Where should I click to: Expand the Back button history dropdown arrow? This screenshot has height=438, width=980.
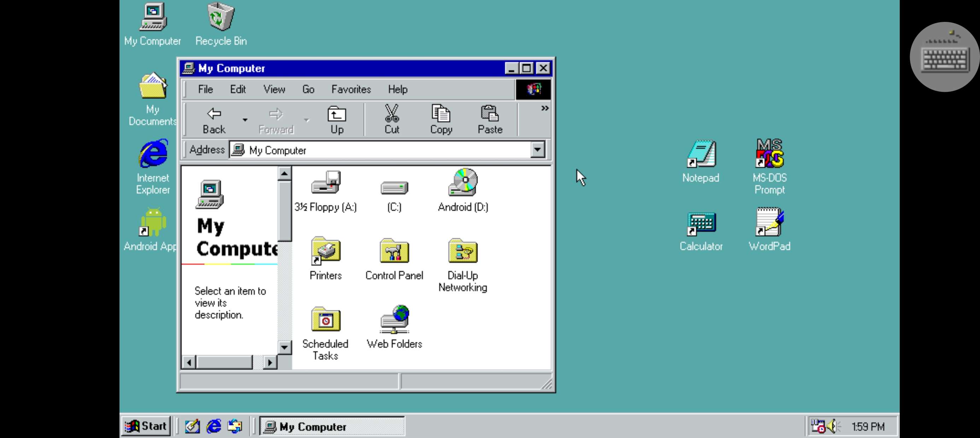click(245, 120)
